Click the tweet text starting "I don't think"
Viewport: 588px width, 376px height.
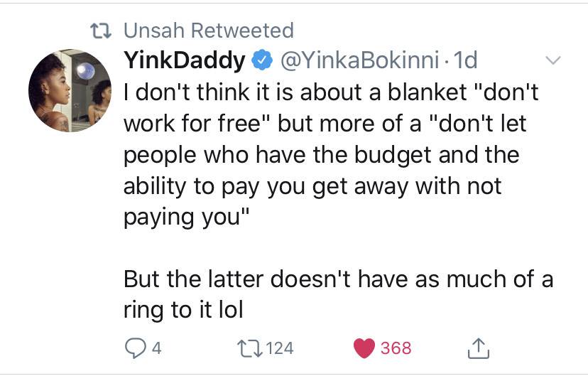pyautogui.click(x=331, y=155)
